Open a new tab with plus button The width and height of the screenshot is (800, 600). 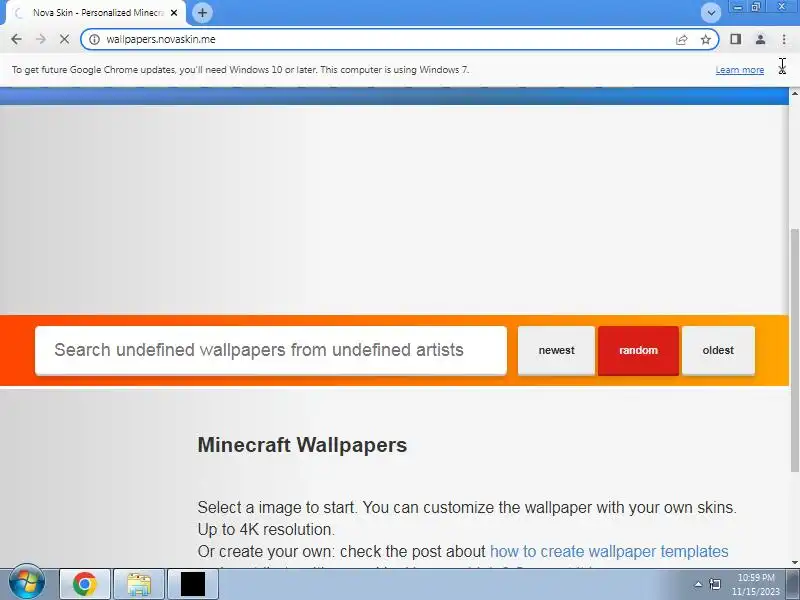pos(203,13)
